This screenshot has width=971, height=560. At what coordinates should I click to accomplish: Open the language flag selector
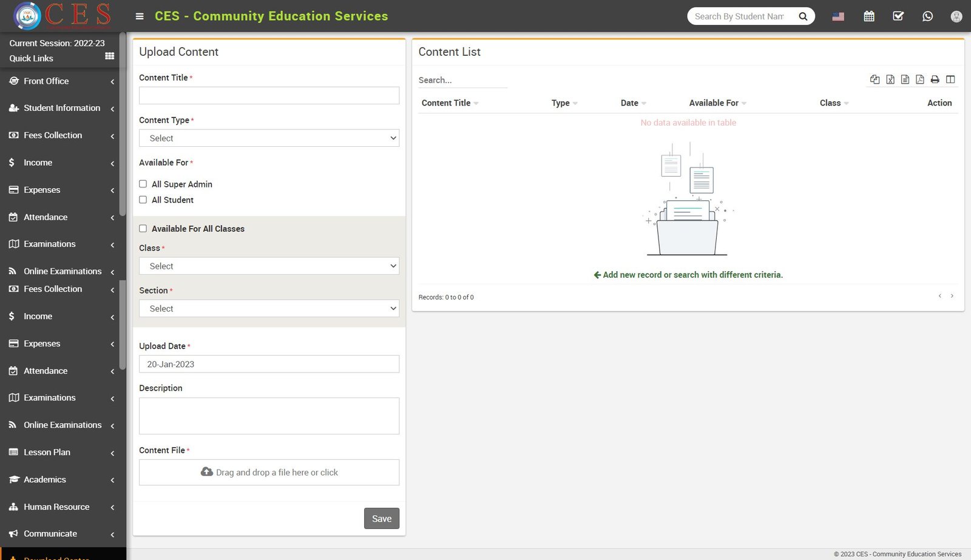(x=838, y=16)
